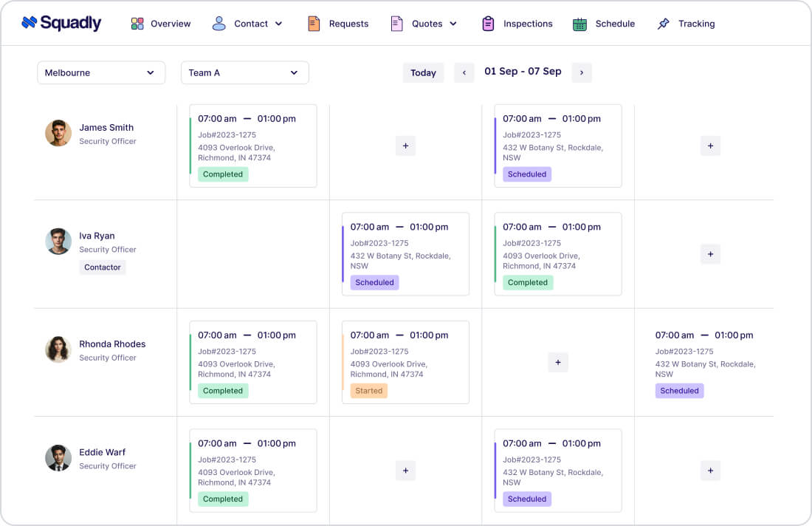
Task: Click the 01 Sep - 07 Sep date range
Action: pyautogui.click(x=523, y=72)
